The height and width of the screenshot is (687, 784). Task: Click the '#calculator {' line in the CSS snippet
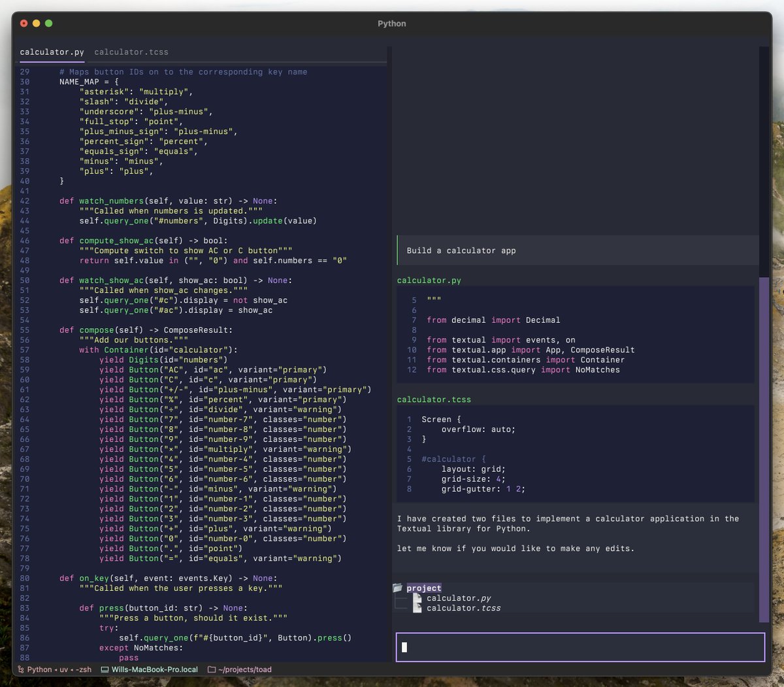tap(453, 460)
